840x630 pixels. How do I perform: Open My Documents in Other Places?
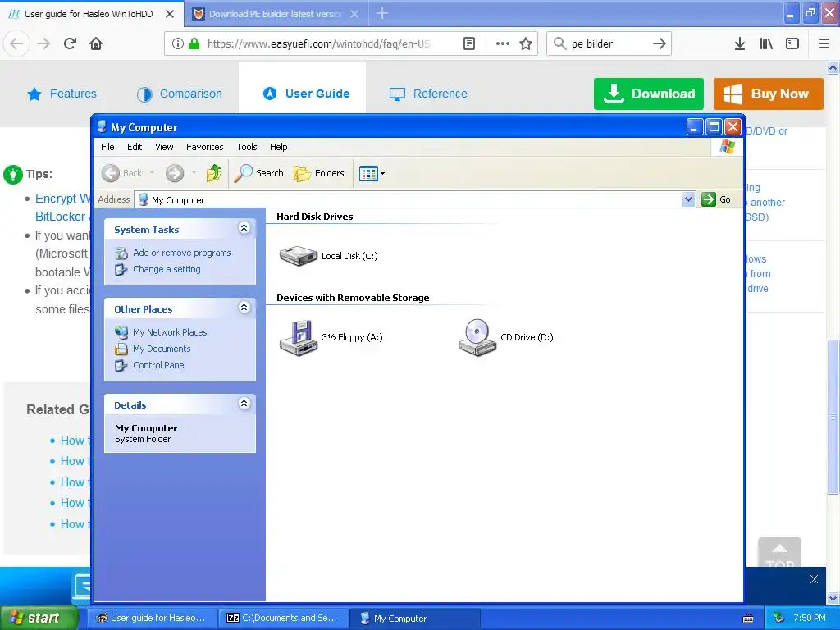click(162, 349)
